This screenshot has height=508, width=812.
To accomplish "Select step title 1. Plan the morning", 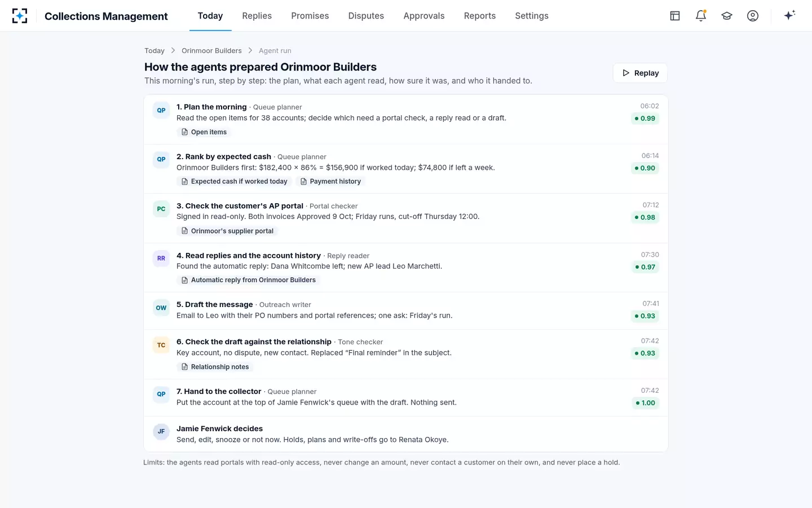I will 211,107.
